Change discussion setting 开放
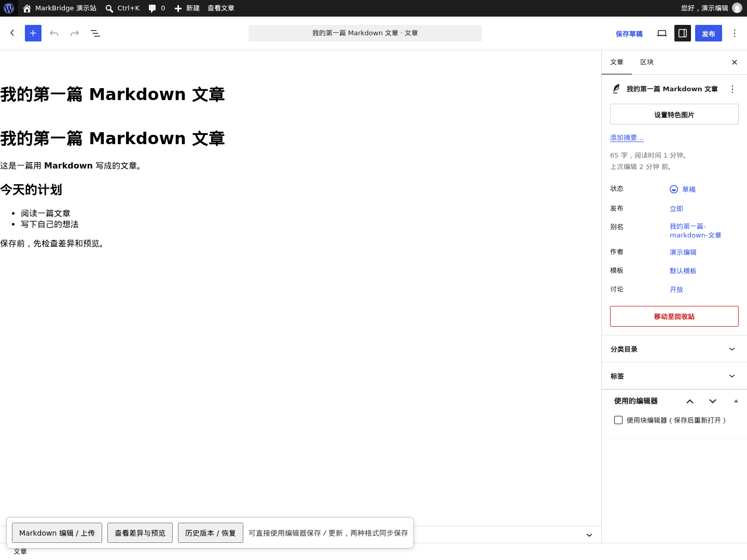Viewport: 747px width, 560px height. (x=676, y=290)
